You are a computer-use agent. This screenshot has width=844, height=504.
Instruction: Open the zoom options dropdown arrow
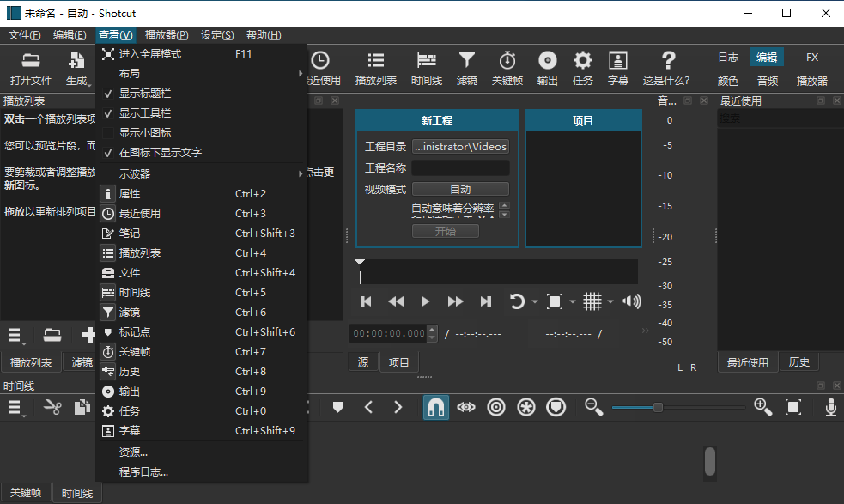tap(573, 301)
